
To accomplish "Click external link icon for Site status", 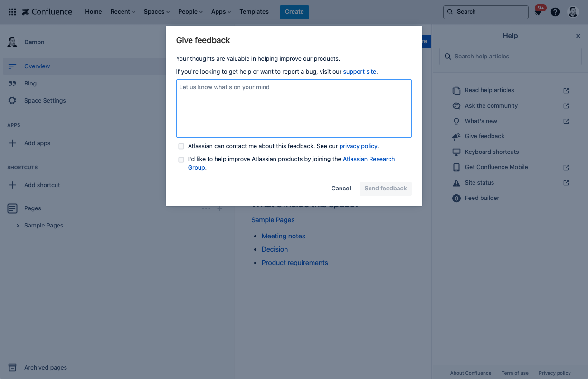I will pos(566,183).
